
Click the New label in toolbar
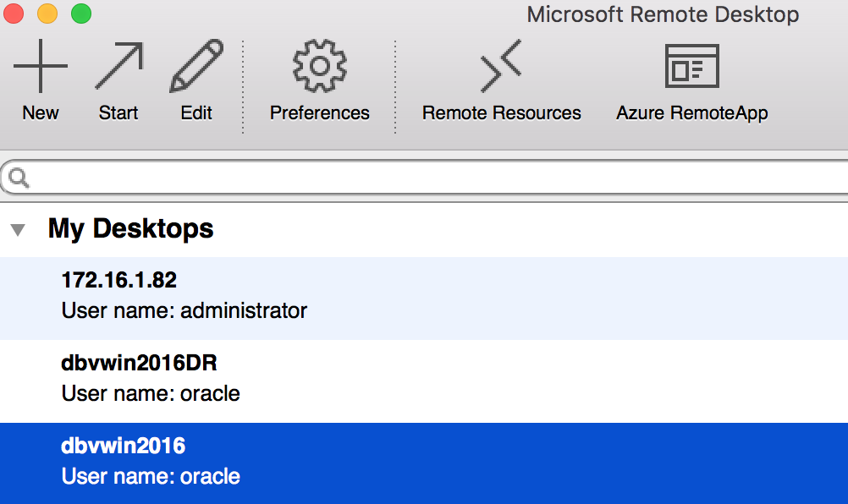click(41, 113)
